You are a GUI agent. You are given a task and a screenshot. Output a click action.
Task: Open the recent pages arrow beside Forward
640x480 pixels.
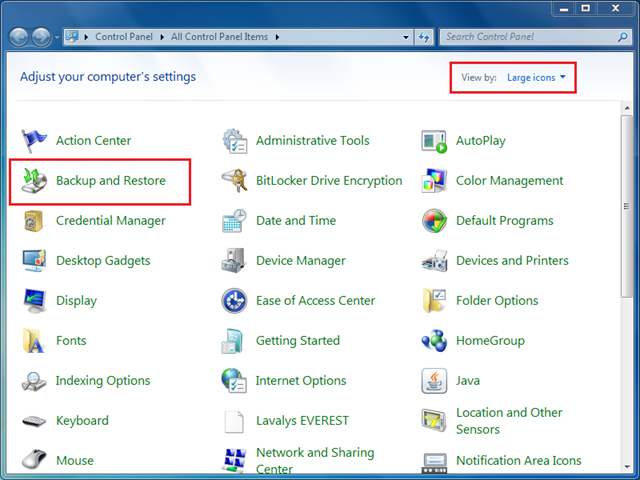point(57,38)
